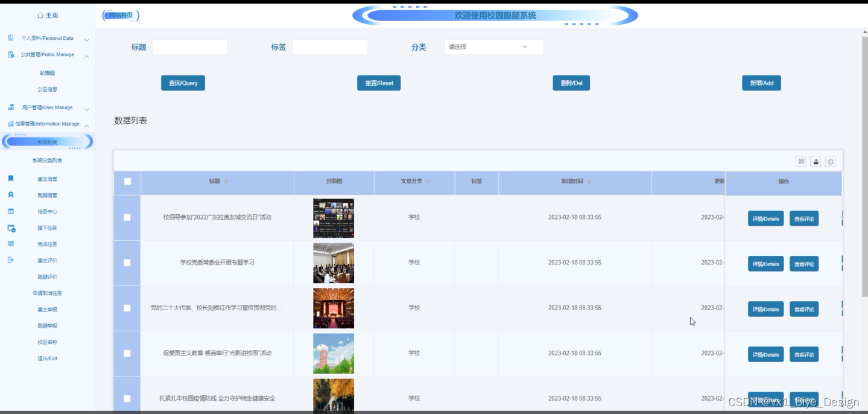Collapse the 信息管理/Information Manage menu chevron
The width and height of the screenshot is (868, 414).
pyautogui.click(x=87, y=126)
